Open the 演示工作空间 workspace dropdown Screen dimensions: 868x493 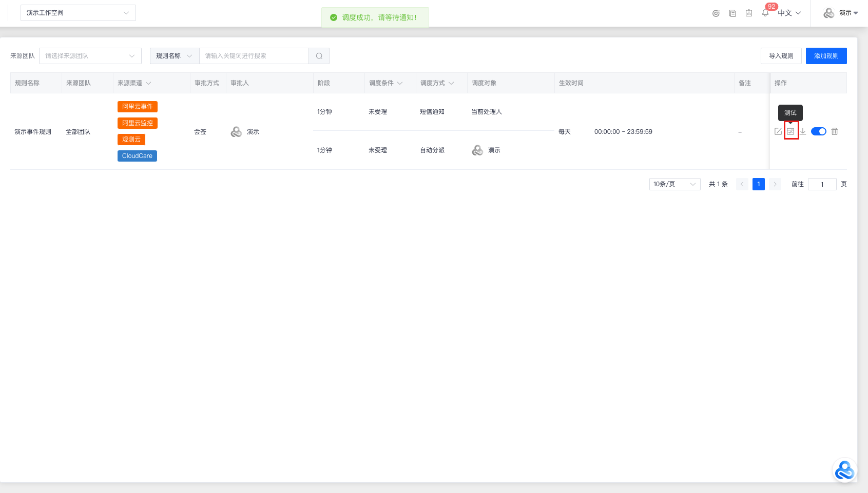point(78,13)
